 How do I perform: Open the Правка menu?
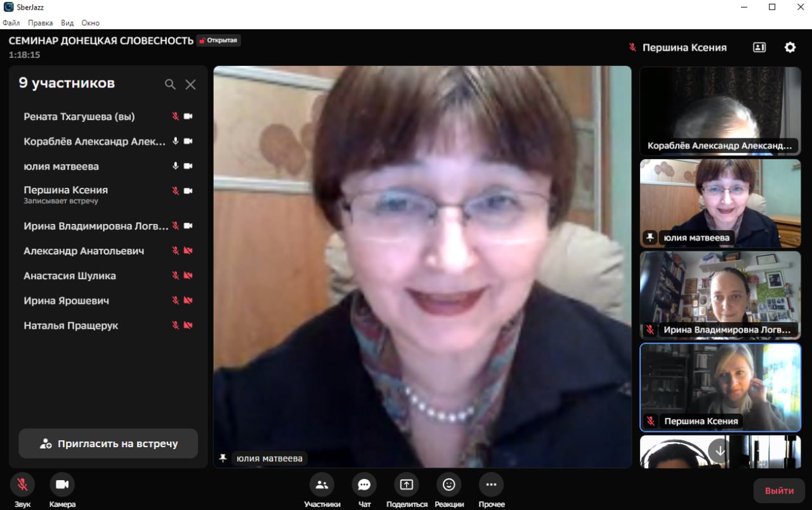[x=41, y=23]
